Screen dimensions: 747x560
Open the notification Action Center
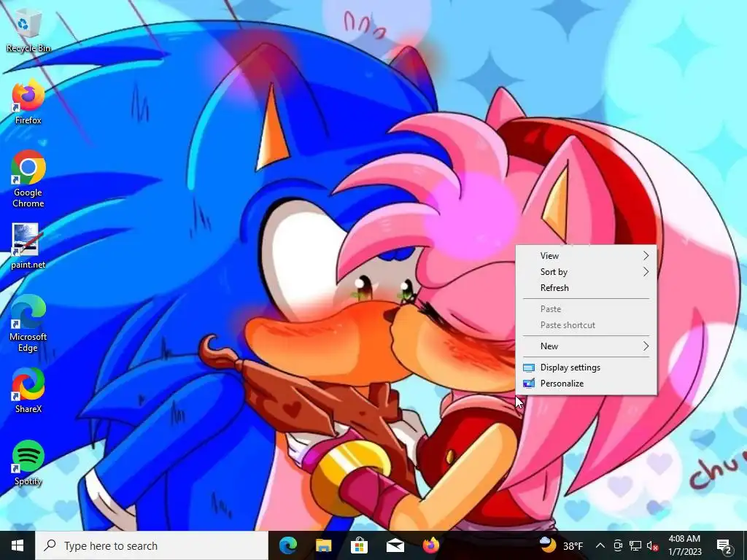tap(724, 545)
